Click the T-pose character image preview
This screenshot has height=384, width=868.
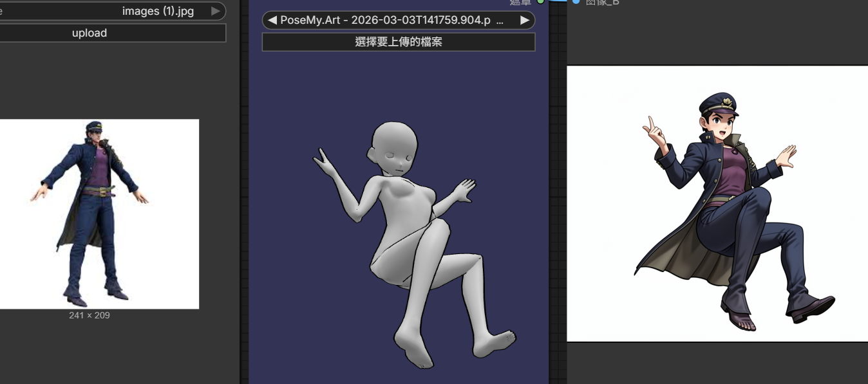(99, 214)
